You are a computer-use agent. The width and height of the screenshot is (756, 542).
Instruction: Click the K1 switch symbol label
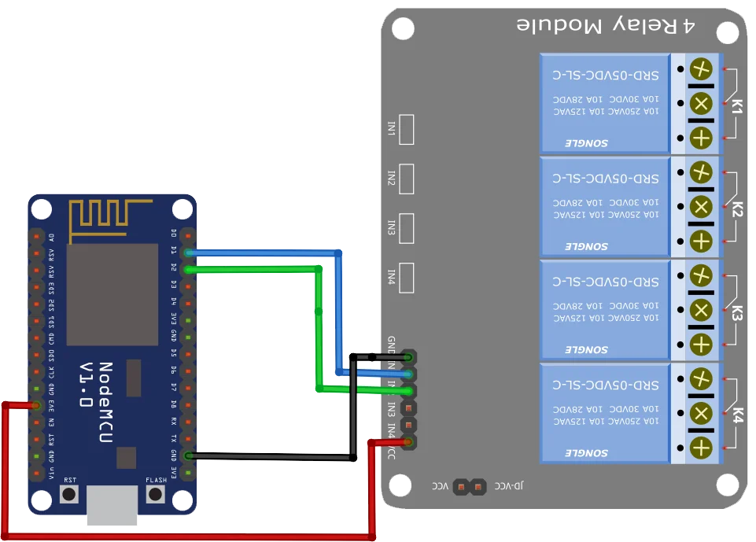tap(736, 106)
